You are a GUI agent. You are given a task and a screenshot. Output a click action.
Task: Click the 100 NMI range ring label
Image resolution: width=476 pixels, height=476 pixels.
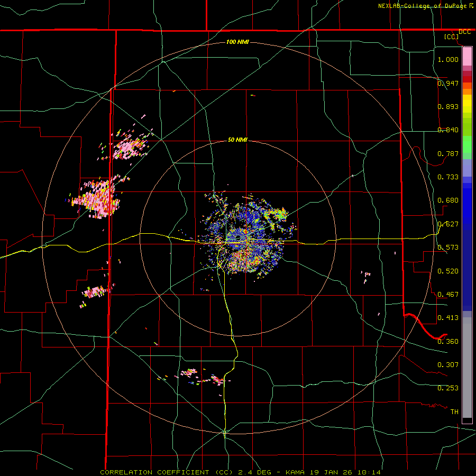237,42
